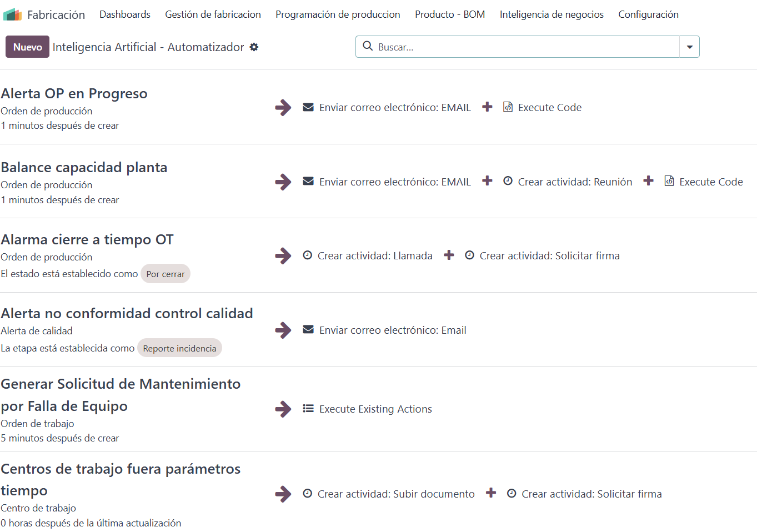Click clock icon next to Crear actividad: Llamada
Viewport: 757px width, 532px height.
308,255
